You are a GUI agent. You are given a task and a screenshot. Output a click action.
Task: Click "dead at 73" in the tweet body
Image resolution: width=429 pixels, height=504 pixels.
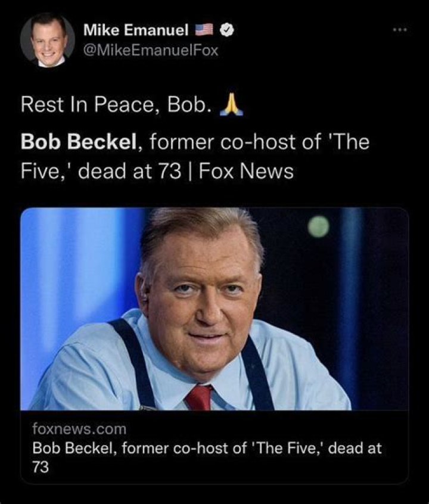click(130, 172)
